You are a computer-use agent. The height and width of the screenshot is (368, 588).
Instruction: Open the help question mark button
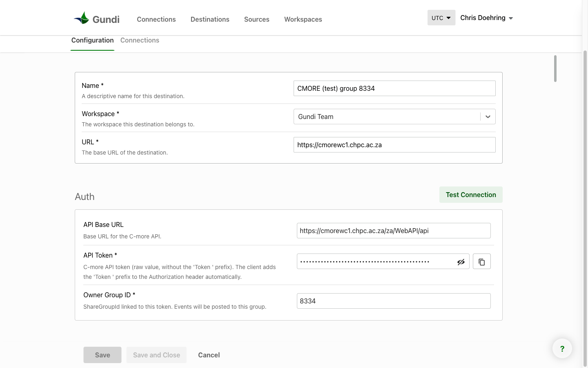(x=562, y=348)
